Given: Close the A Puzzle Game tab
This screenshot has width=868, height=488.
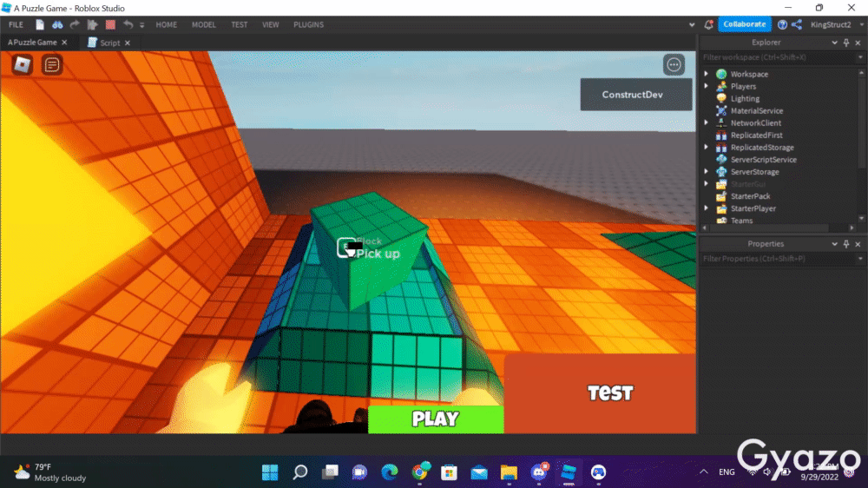Looking at the screenshot, I should 64,42.
